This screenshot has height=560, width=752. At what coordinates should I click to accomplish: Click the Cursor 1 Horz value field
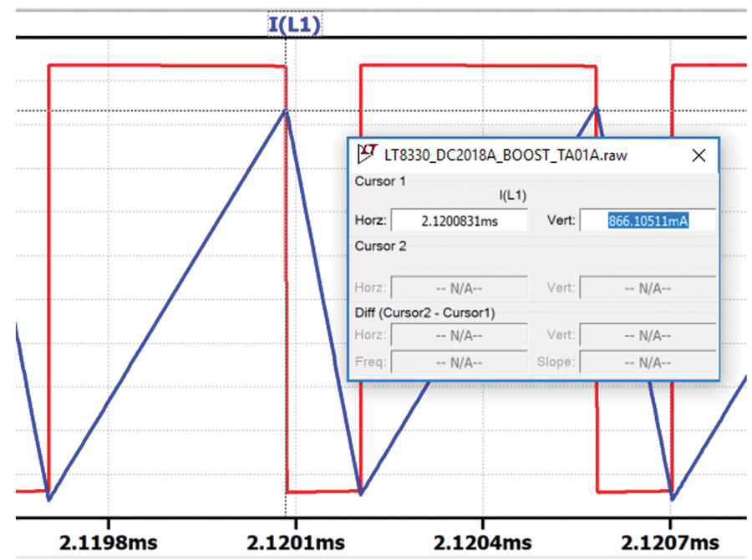[x=459, y=221]
